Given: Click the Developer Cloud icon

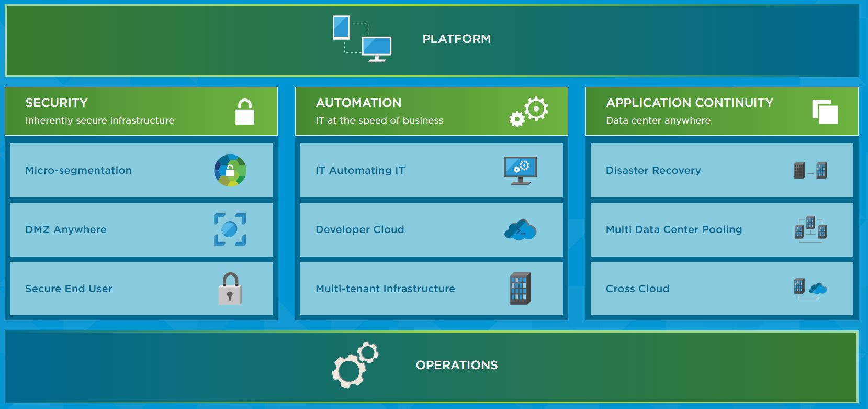Looking at the screenshot, I should tap(520, 230).
